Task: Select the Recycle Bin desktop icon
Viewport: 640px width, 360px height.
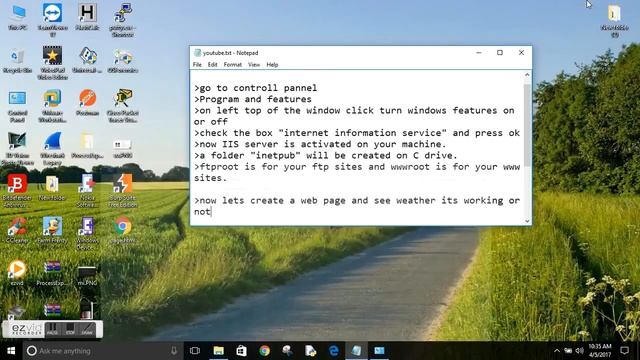Action: (18, 61)
